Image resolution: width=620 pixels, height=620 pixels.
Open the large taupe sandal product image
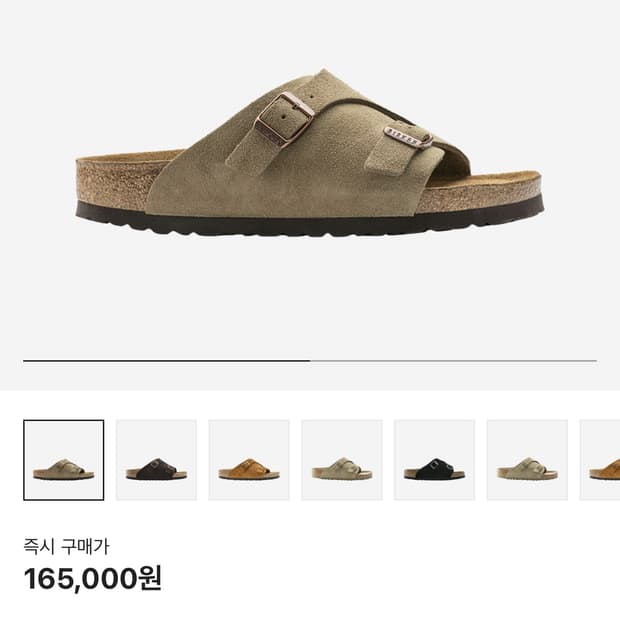tap(309, 153)
